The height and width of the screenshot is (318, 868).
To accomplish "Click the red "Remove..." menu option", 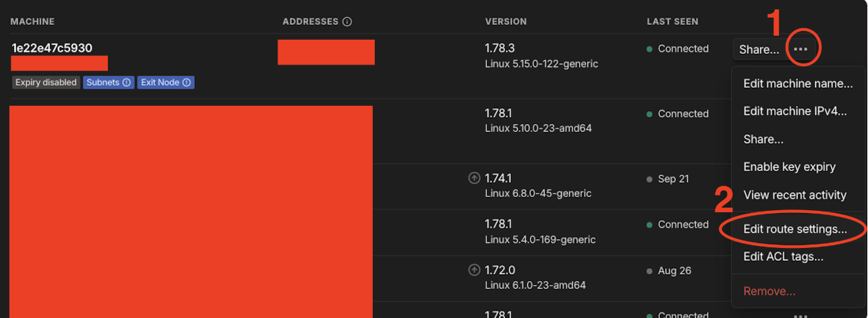I will point(769,291).
